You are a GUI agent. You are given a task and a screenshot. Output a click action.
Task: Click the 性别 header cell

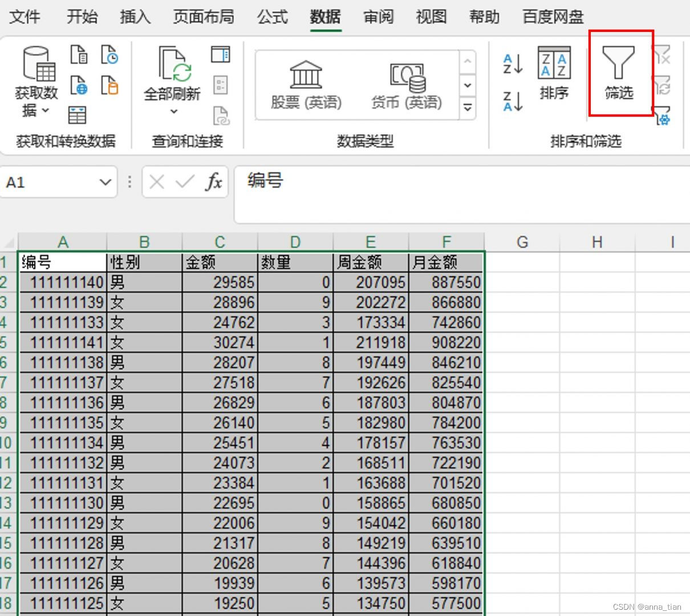click(144, 262)
